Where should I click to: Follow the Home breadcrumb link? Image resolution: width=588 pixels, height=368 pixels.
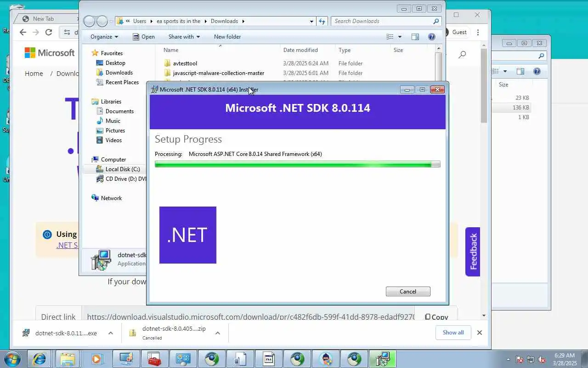click(34, 74)
